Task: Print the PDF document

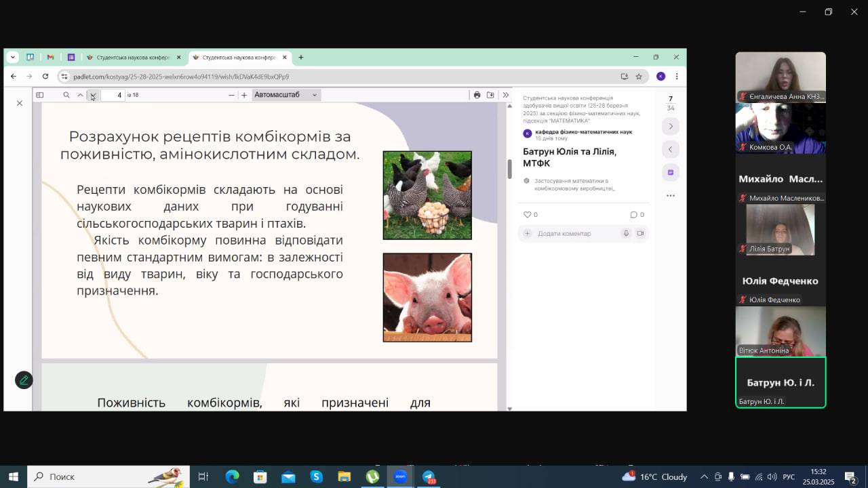Action: coord(477,95)
